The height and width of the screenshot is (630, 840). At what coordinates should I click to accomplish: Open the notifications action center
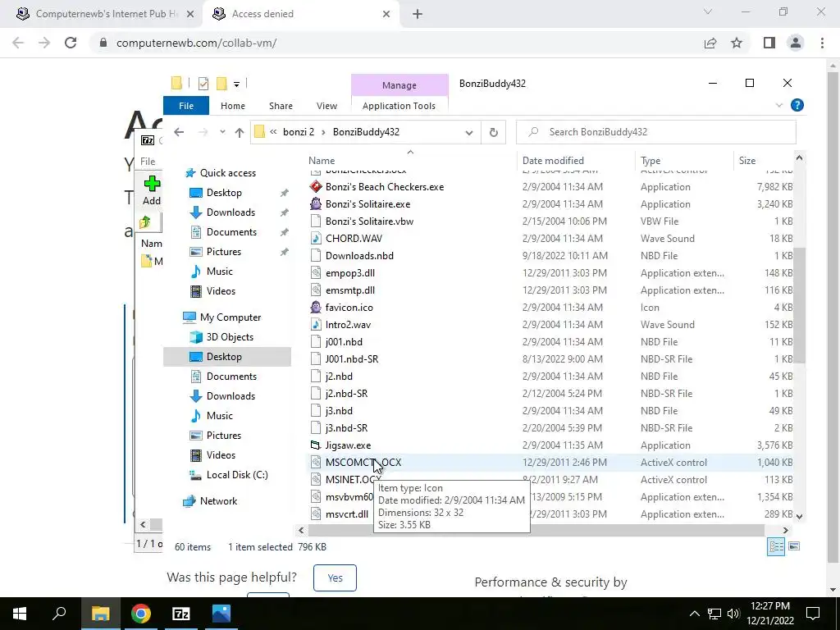click(813, 614)
